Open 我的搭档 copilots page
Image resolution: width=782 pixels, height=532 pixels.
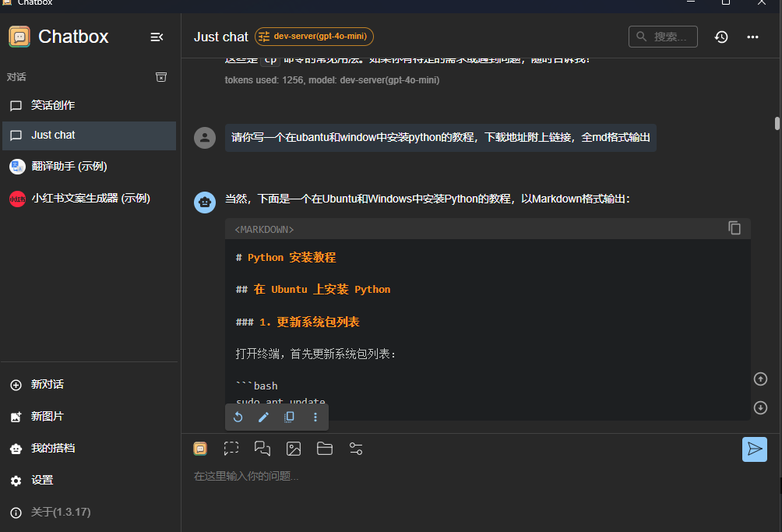click(90, 448)
